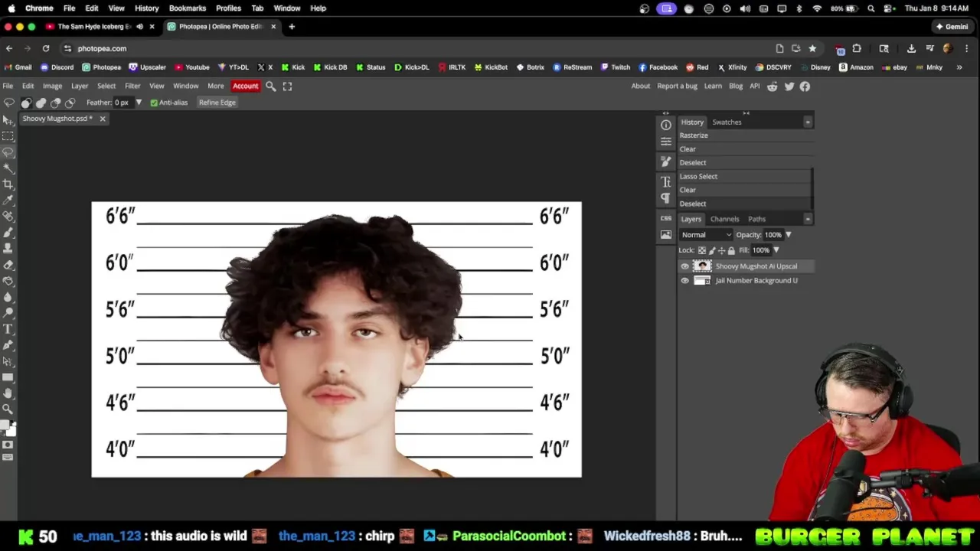
Task: Toggle lock transparent pixels
Action: [702, 250]
